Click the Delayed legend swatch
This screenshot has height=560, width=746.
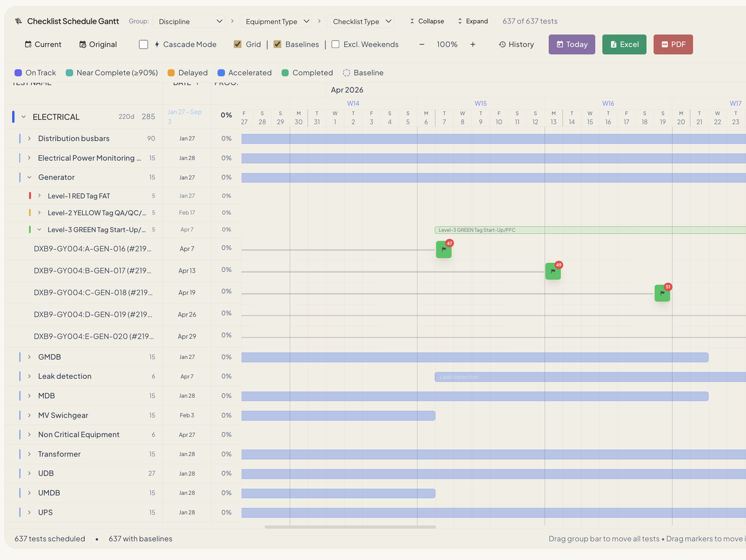click(171, 73)
